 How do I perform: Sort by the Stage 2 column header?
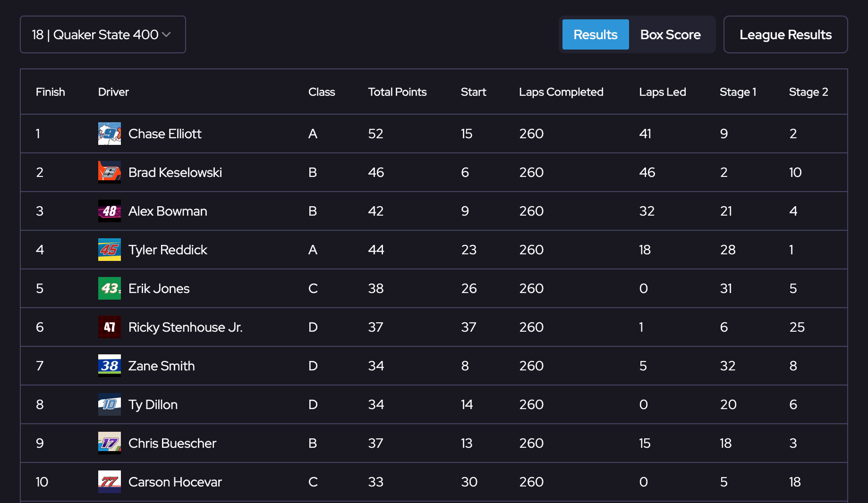tap(808, 92)
